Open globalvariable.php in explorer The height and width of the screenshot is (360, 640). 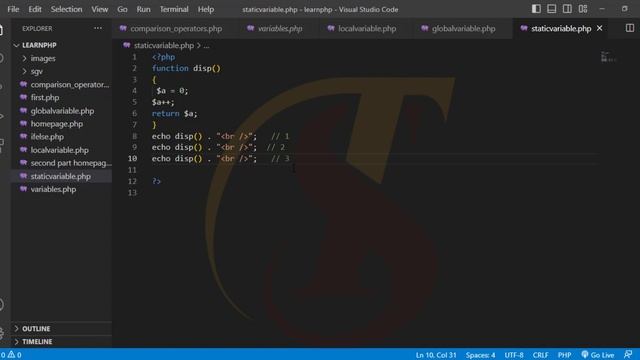pyautogui.click(x=62, y=111)
